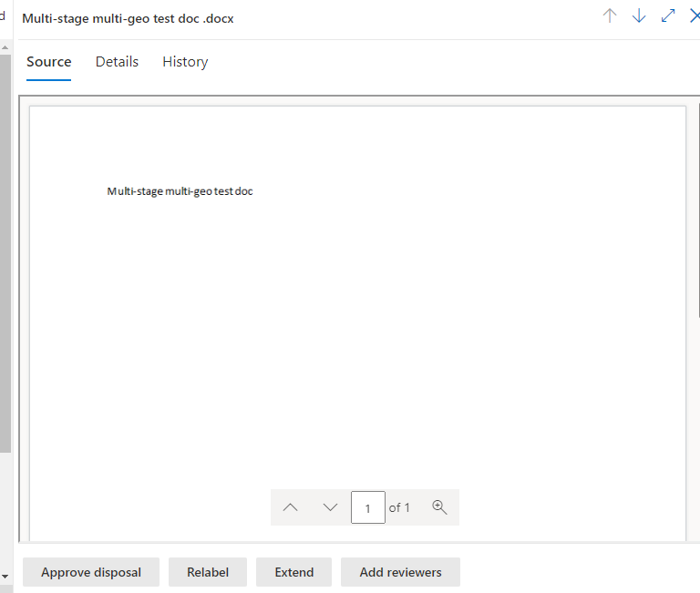Image resolution: width=700 pixels, height=593 pixels.
Task: Click the left scrollbar down arrow
Action: 5,577
